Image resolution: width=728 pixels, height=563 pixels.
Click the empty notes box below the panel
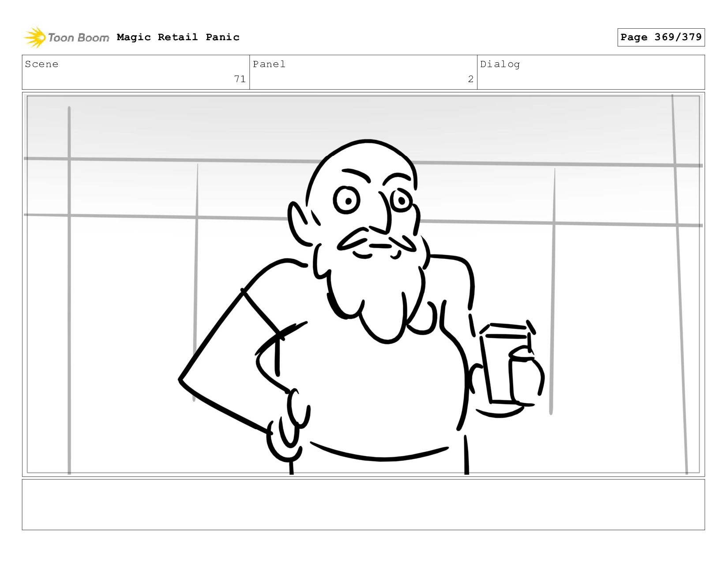[363, 505]
